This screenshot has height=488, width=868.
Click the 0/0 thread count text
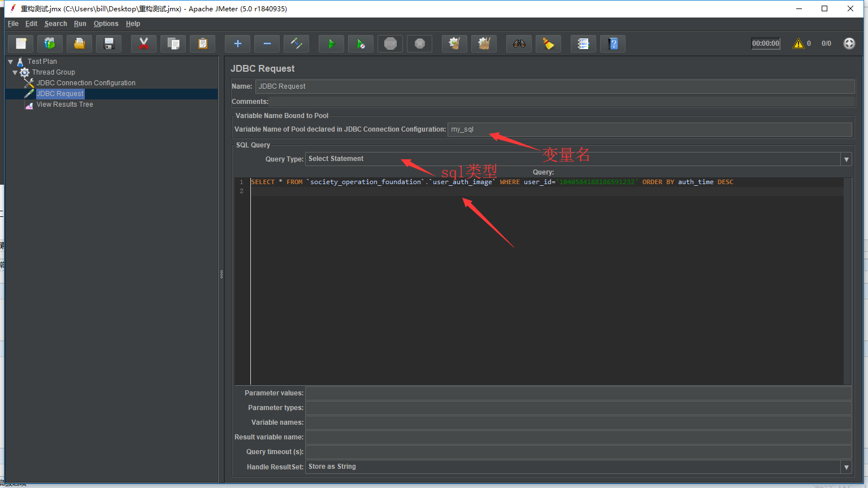826,43
